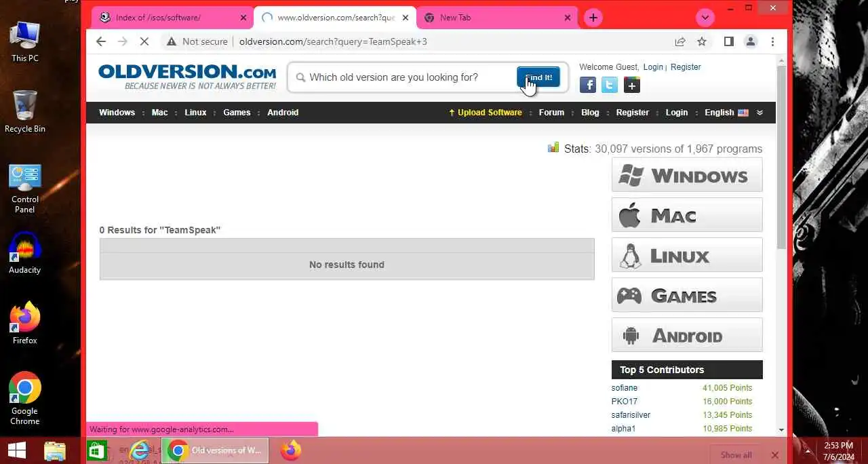868x464 pixels.
Task: Open the Google Plus icon in header
Action: 631,85
